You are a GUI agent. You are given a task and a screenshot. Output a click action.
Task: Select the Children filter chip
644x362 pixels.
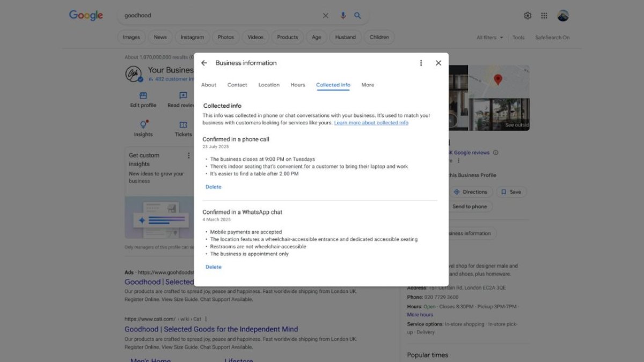point(379,37)
